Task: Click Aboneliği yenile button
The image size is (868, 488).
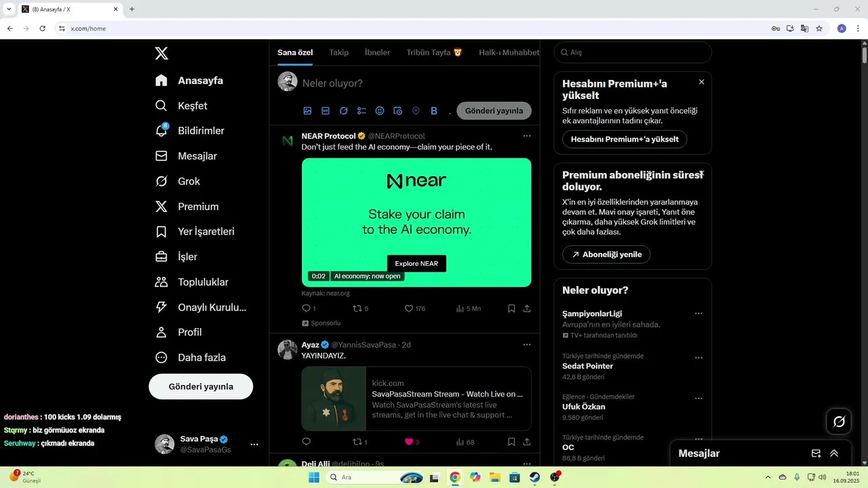Action: (606, 255)
